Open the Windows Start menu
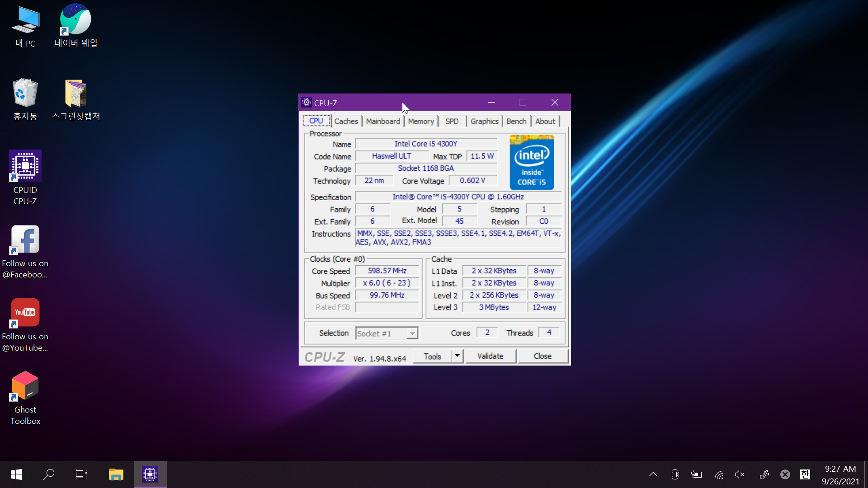The width and height of the screenshot is (868, 488). pos(16,474)
